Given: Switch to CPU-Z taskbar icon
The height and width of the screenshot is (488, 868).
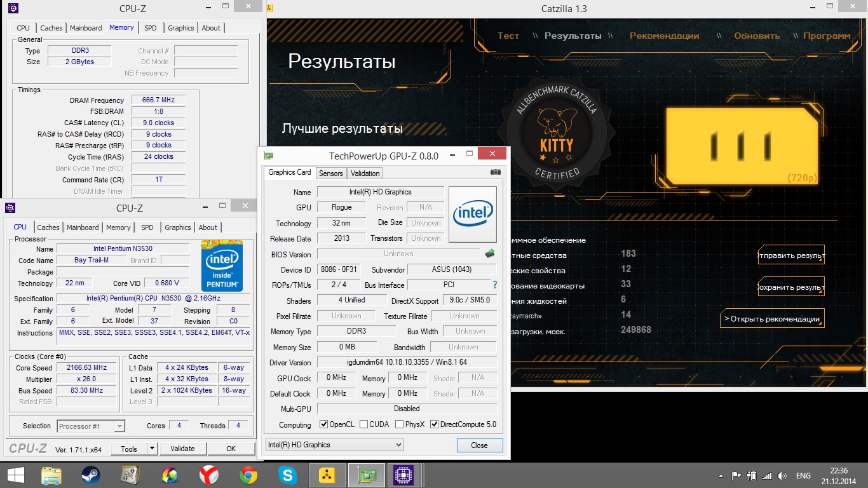Looking at the screenshot, I should coord(404,475).
